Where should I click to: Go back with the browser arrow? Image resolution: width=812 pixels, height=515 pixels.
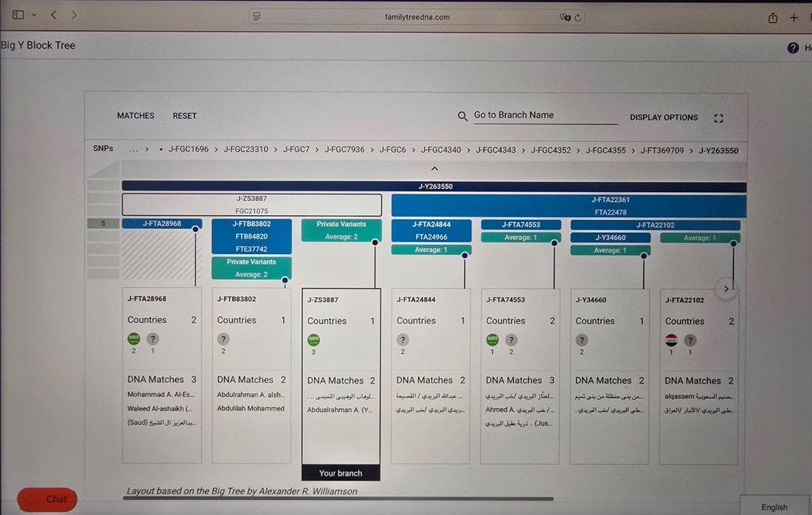(x=54, y=15)
